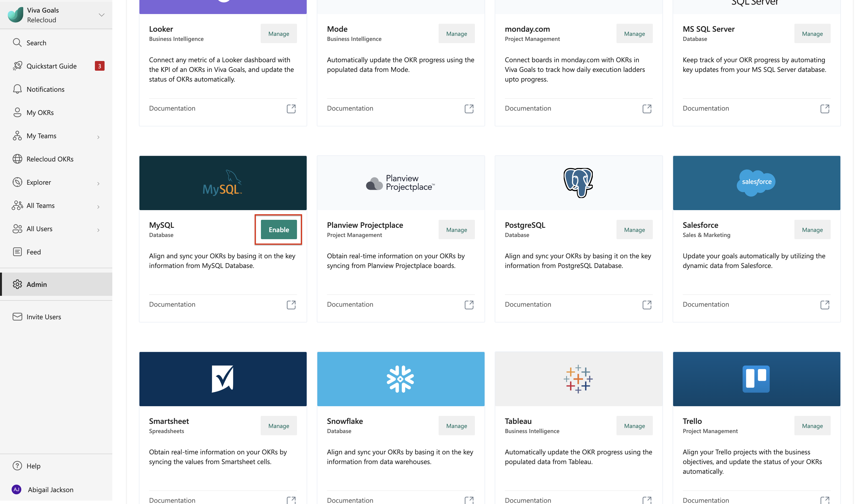
Task: Go to Notifications menu item
Action: (56, 89)
